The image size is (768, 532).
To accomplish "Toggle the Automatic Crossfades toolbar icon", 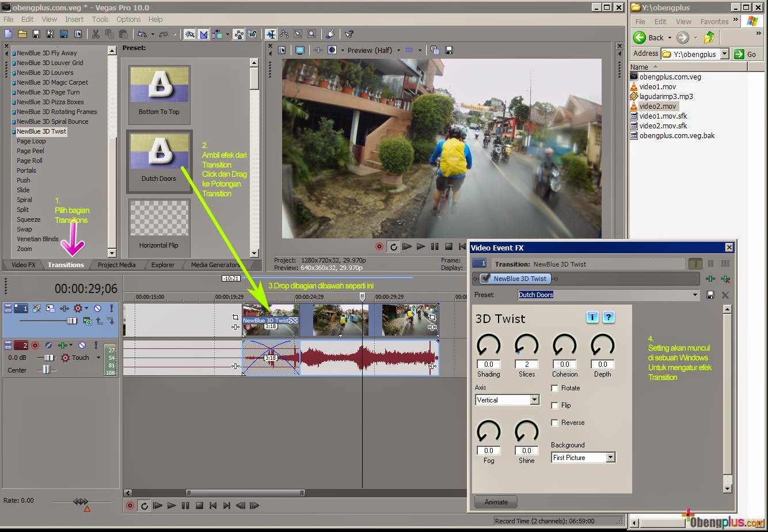I will pos(203,35).
